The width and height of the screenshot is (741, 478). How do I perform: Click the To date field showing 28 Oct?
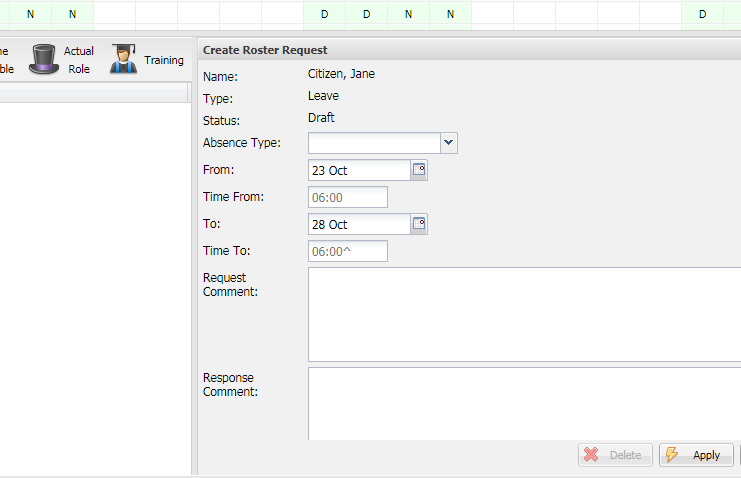359,224
